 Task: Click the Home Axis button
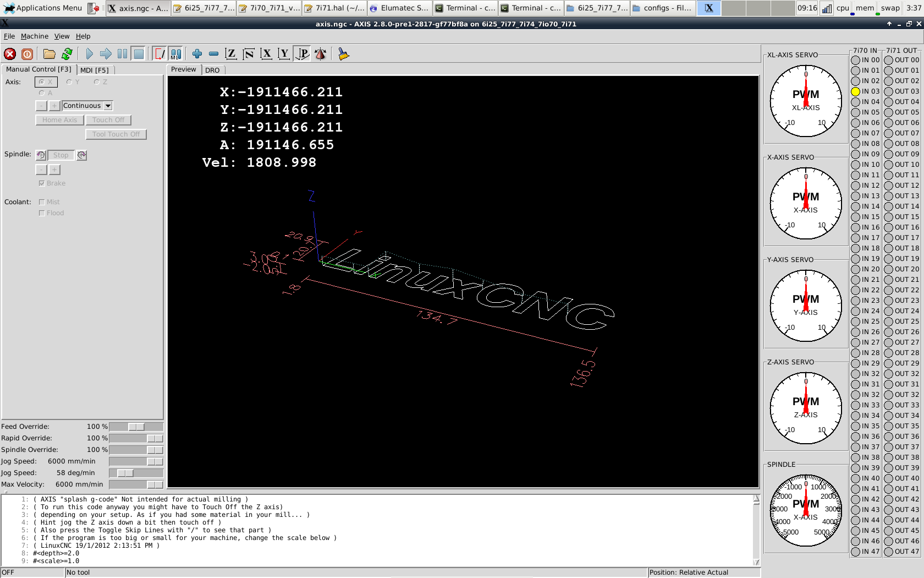(59, 120)
